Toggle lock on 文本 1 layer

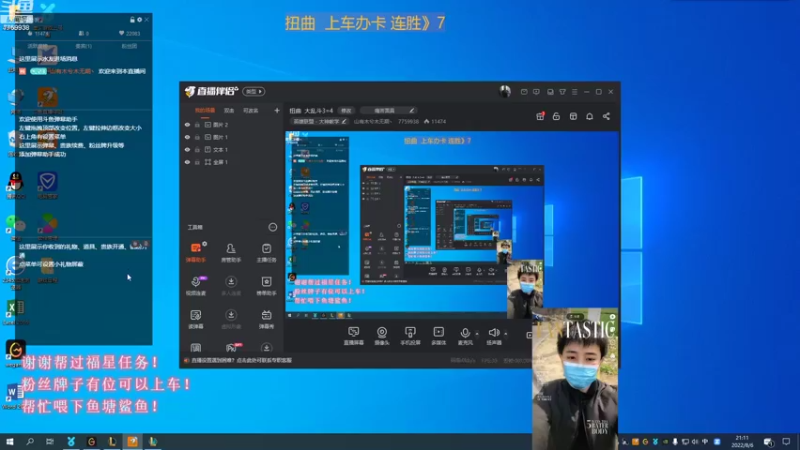tap(197, 149)
